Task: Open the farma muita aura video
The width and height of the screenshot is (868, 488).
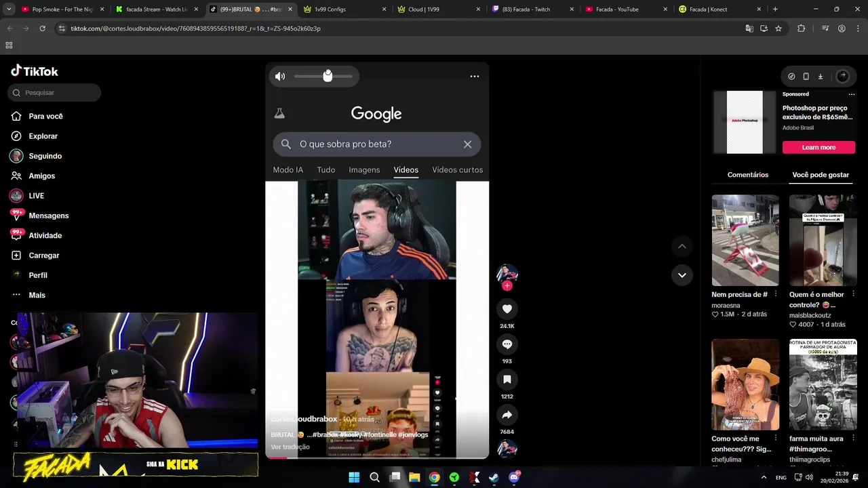Action: (823, 384)
